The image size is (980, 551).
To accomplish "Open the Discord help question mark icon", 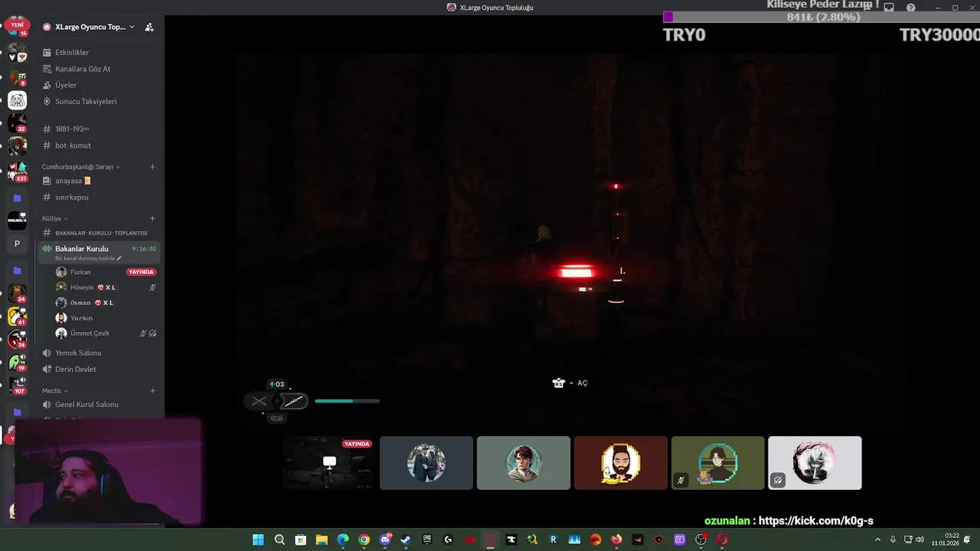I will [x=910, y=8].
